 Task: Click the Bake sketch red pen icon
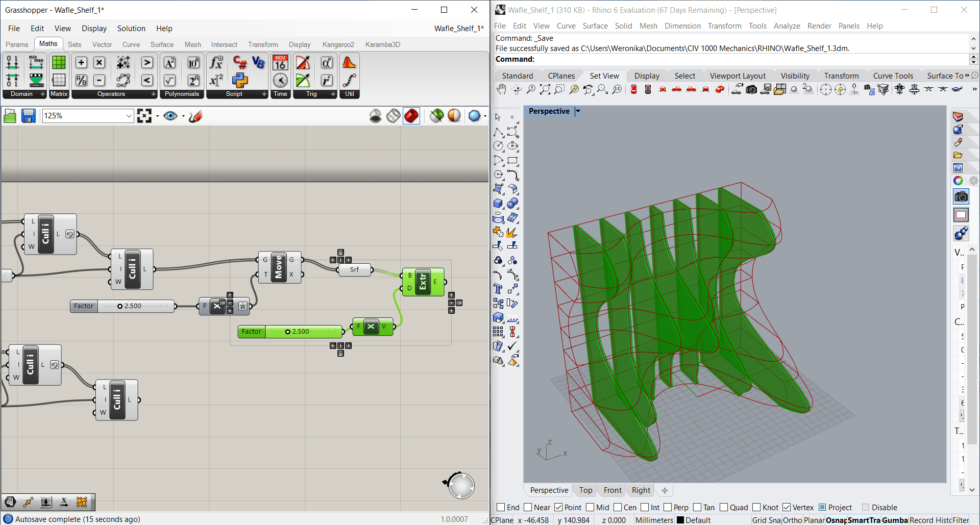[x=195, y=116]
